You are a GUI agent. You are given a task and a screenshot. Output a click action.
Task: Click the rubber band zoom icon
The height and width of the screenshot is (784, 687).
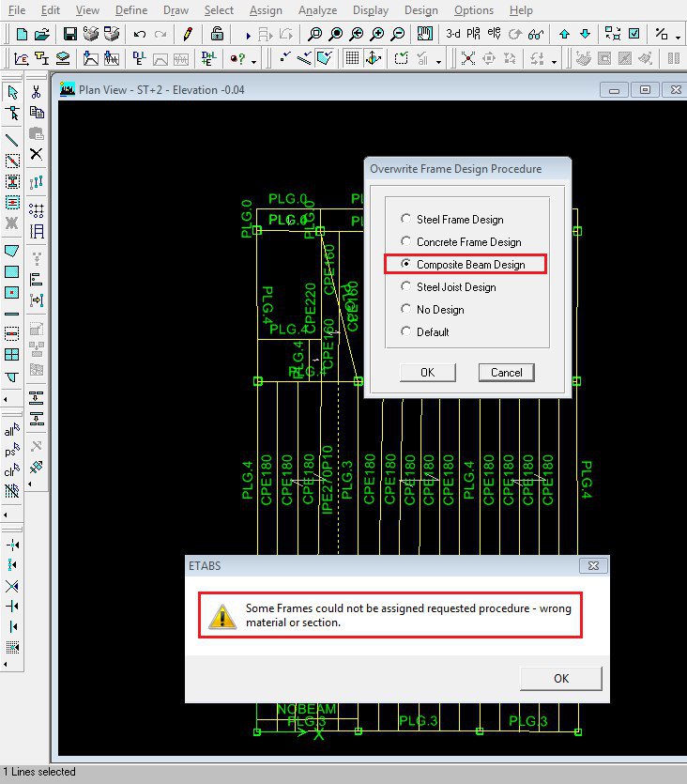point(314,34)
